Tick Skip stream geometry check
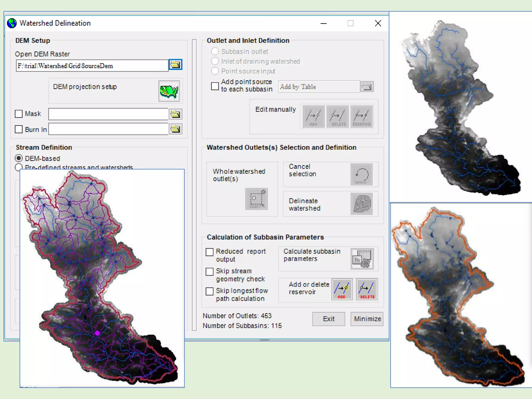 click(210, 272)
